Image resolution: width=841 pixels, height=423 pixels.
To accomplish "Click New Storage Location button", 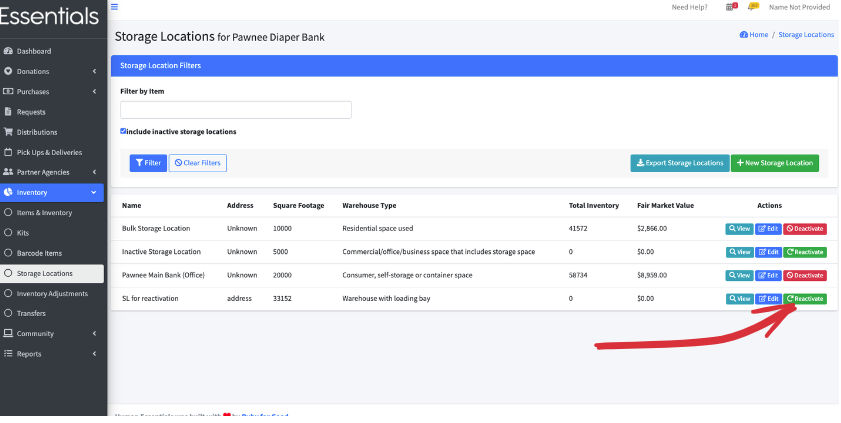I will (x=775, y=163).
